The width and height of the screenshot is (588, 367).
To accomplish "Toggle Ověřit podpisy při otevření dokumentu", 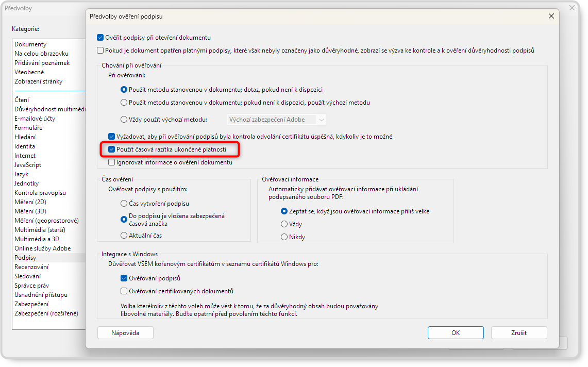I will pyautogui.click(x=100, y=38).
